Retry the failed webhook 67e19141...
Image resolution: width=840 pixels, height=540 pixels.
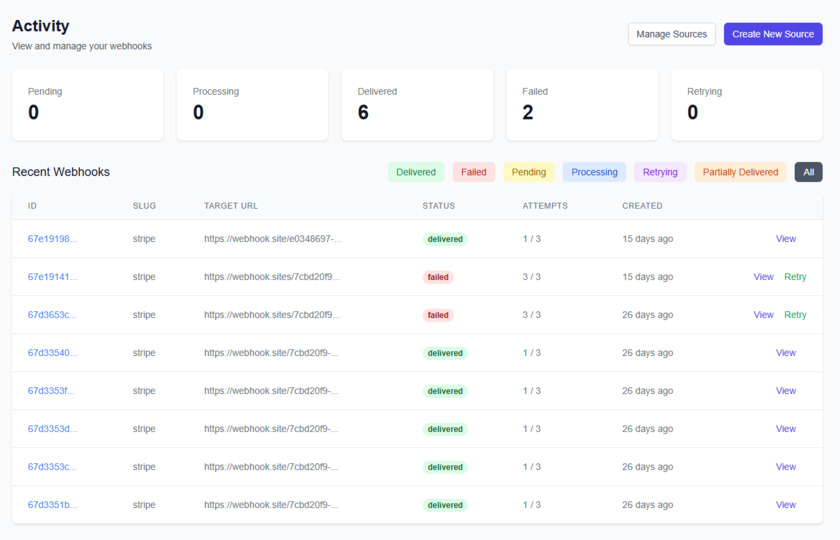click(795, 277)
